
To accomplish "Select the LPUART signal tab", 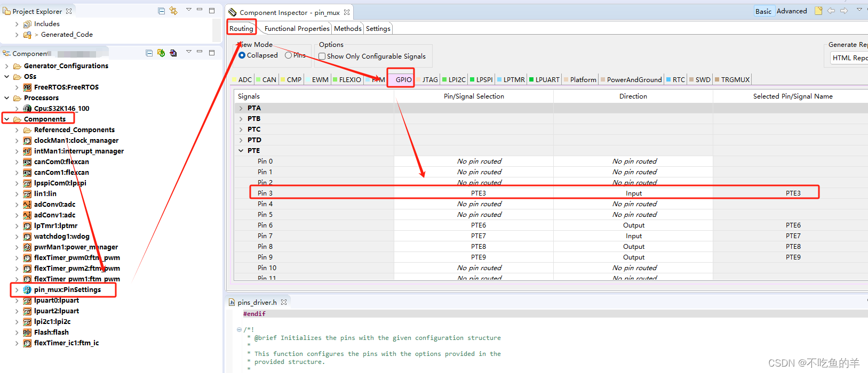I will 544,79.
